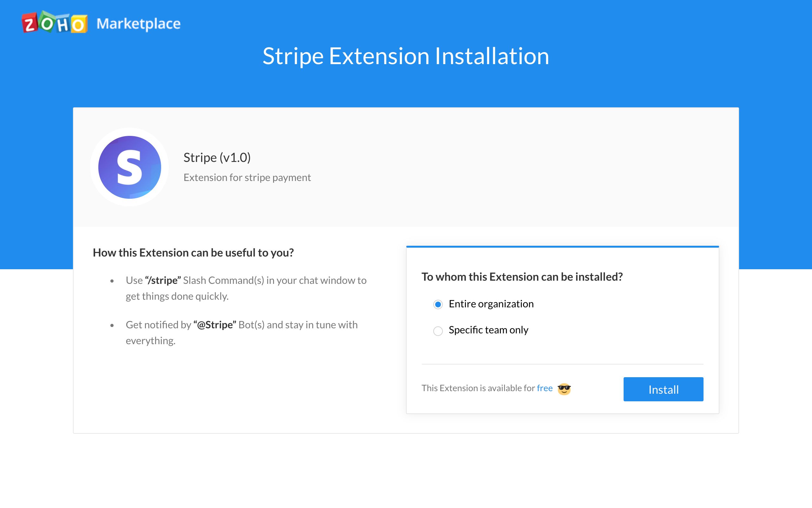812x508 pixels.
Task: Click the "Extension for stripe payment" description
Action: [247, 177]
